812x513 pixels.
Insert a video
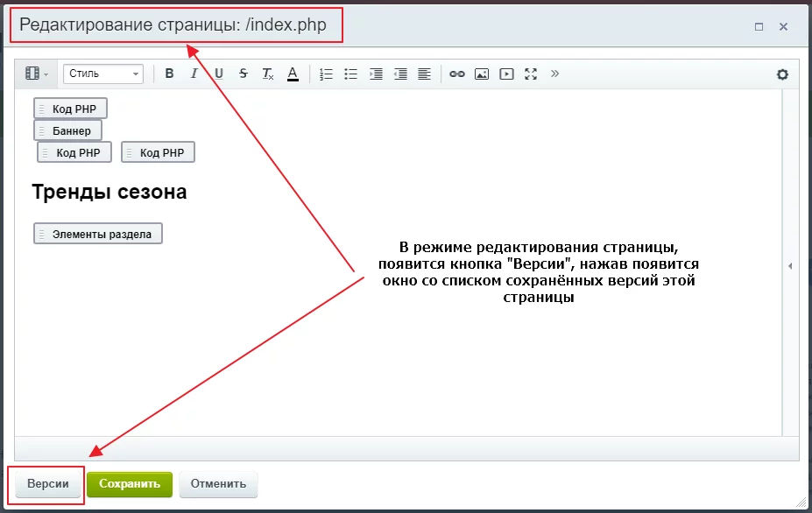(x=505, y=74)
